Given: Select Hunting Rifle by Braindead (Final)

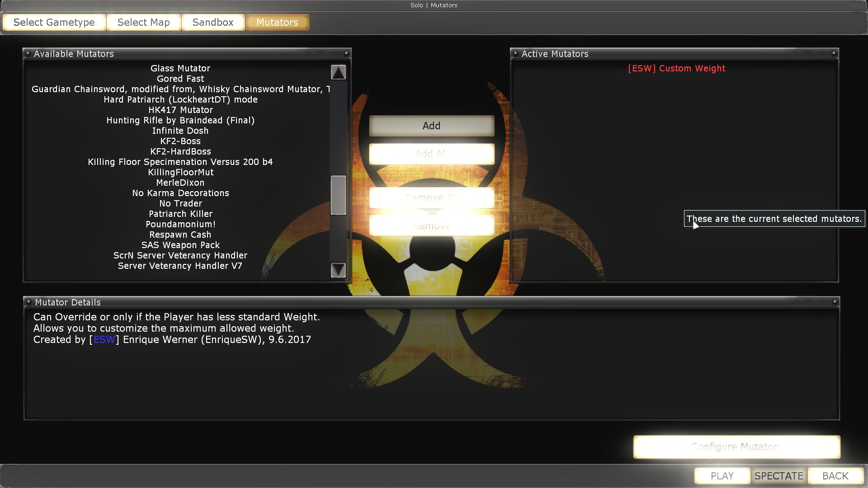Looking at the screenshot, I should tap(180, 120).
